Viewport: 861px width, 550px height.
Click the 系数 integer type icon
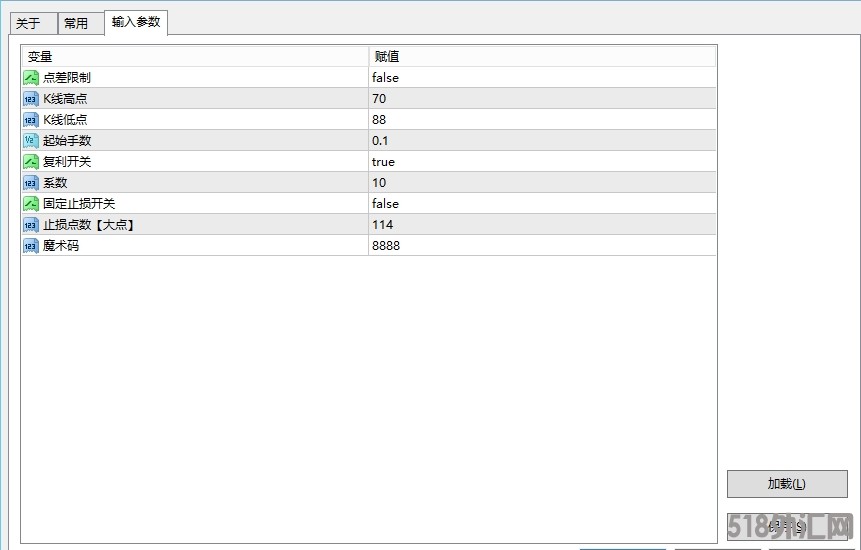click(x=31, y=183)
